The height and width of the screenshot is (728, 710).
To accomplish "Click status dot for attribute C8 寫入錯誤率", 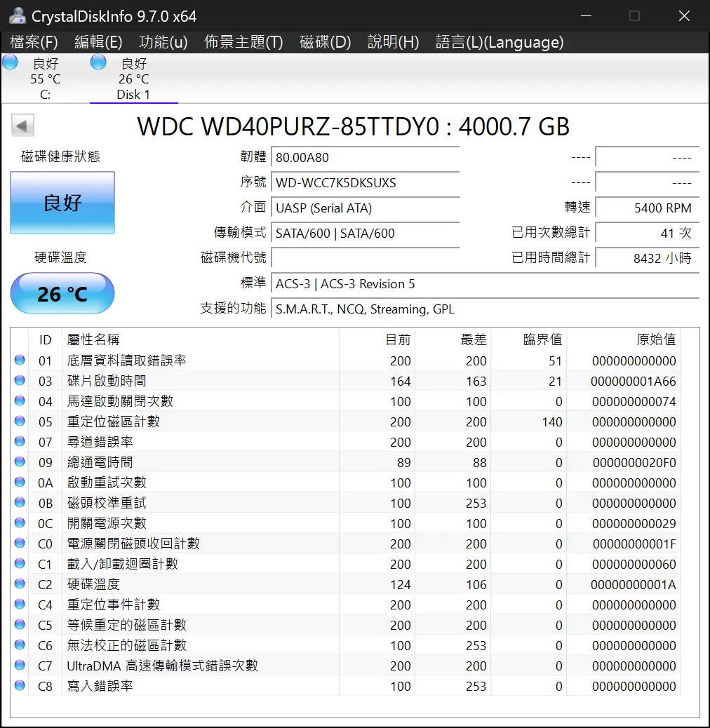I will pyautogui.click(x=20, y=685).
